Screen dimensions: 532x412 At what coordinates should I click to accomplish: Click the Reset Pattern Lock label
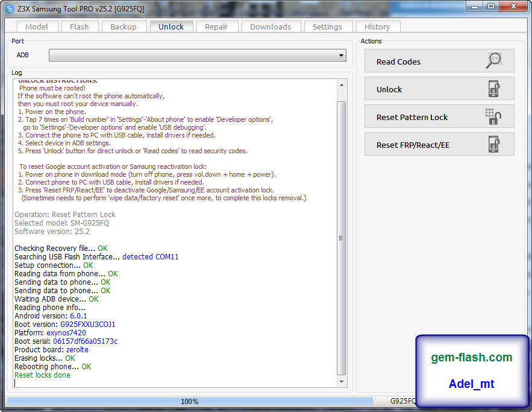tap(412, 118)
